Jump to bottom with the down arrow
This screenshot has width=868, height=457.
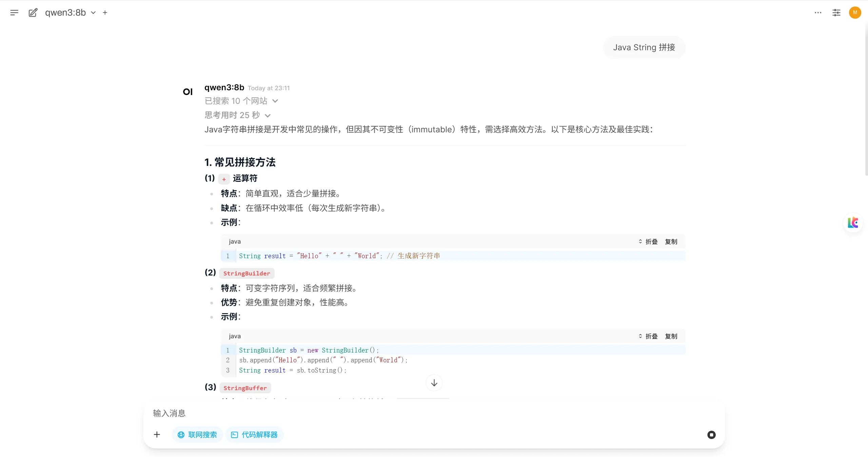(x=434, y=383)
